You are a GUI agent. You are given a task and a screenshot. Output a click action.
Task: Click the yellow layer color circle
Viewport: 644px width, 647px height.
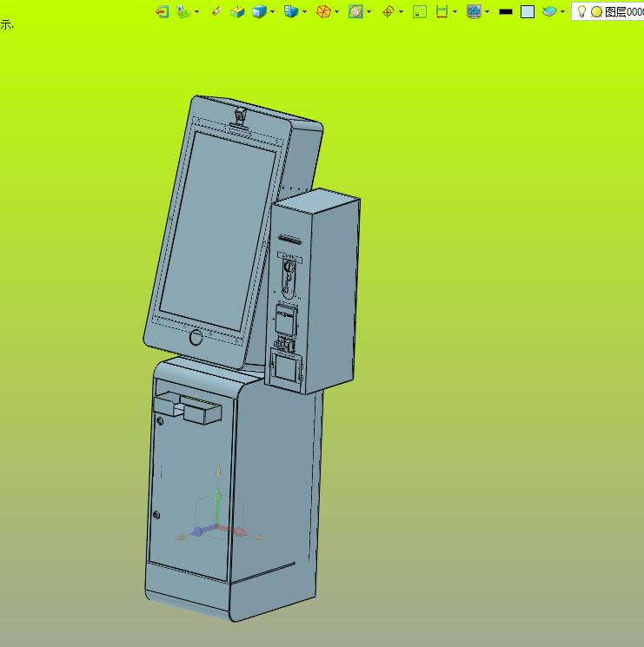pos(596,12)
